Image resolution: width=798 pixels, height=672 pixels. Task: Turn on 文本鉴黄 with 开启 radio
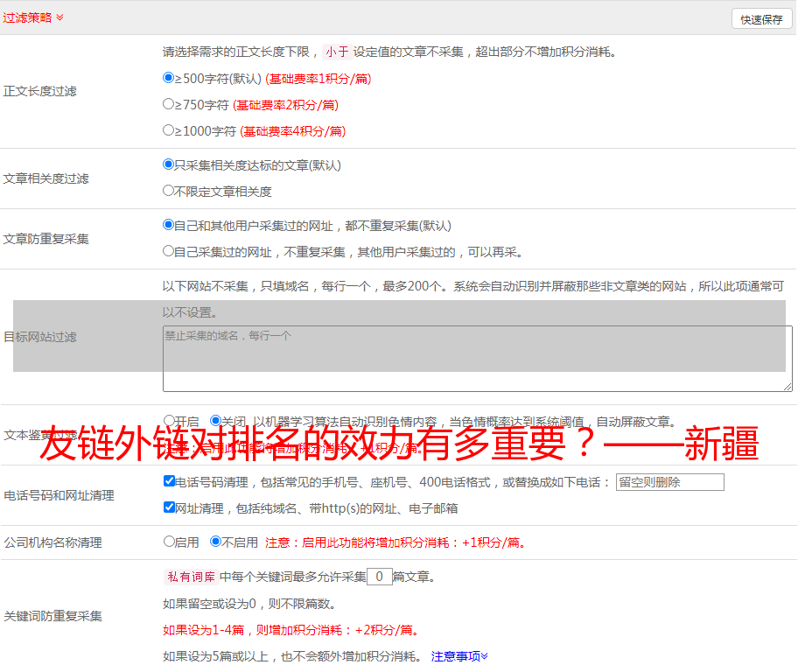170,421
